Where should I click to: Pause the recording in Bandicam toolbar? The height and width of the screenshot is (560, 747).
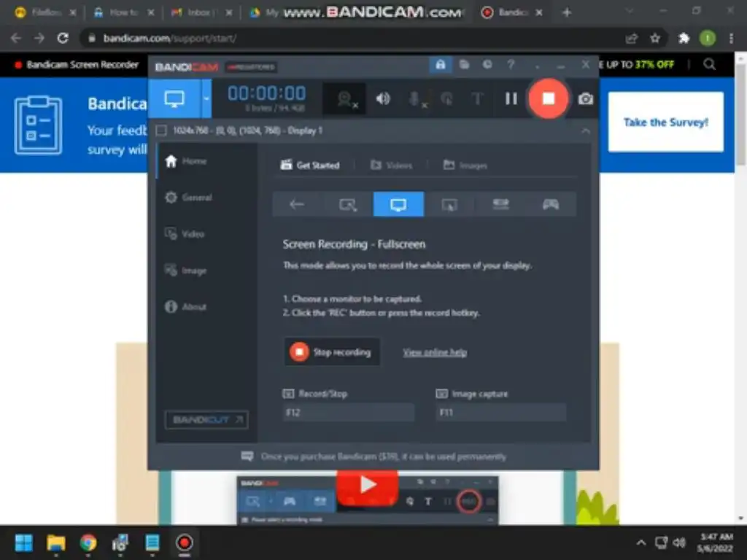511,98
